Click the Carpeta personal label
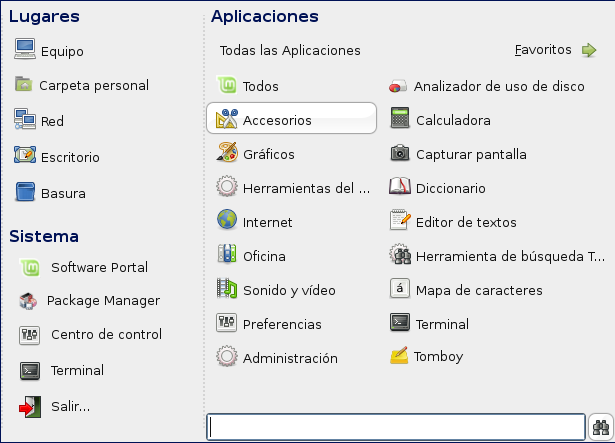Screen dimensions: 615x443 pos(94,86)
